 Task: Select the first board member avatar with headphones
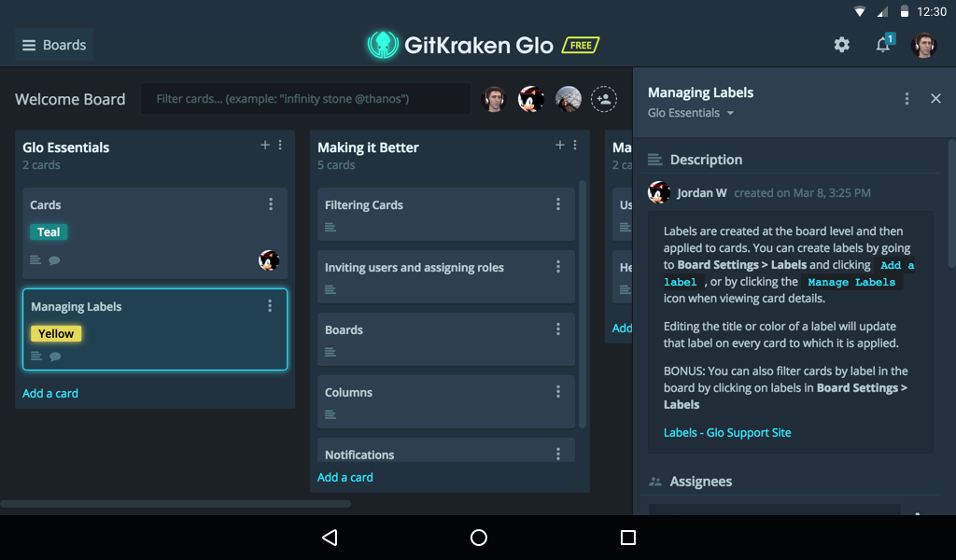pos(494,99)
